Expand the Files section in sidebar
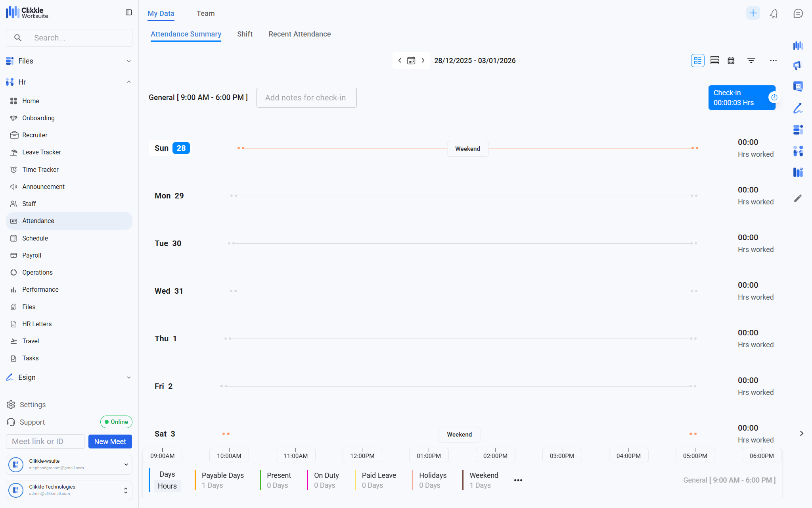Screen dimensions: 812x508 [x=128, y=61]
